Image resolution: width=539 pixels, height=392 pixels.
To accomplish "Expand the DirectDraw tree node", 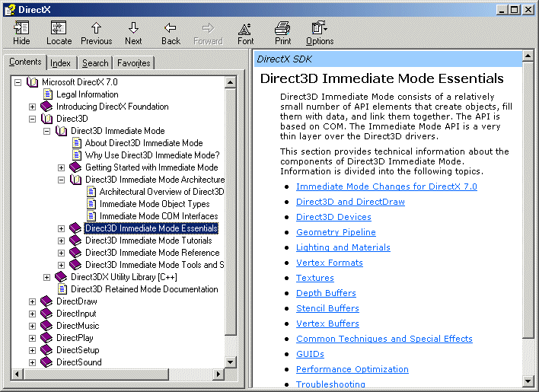I will click(x=32, y=301).
